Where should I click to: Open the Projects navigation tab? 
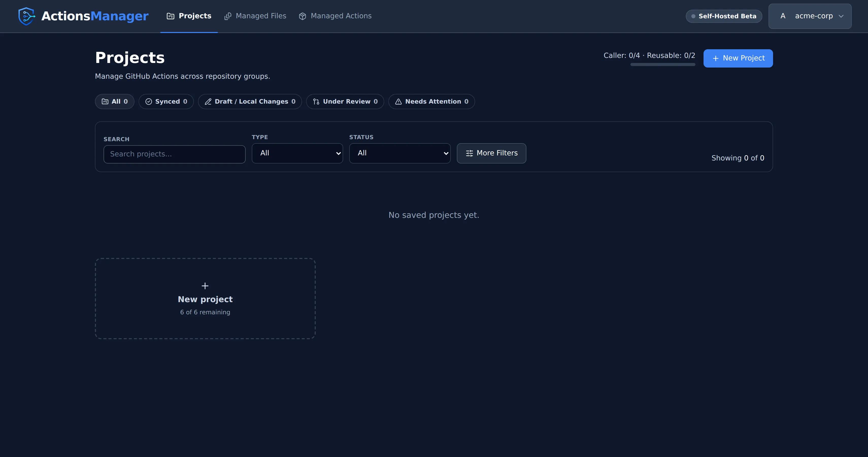(x=189, y=16)
